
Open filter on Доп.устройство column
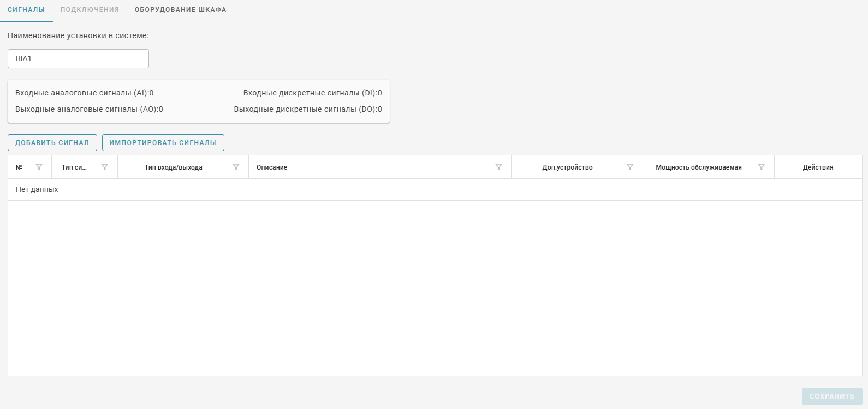tap(630, 167)
